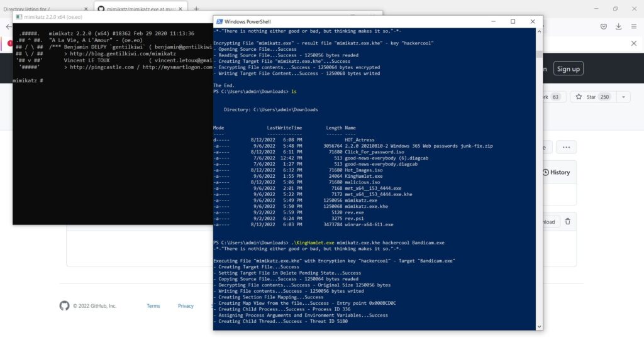
Task: Click the 'Mode' column header
Action: click(x=218, y=128)
